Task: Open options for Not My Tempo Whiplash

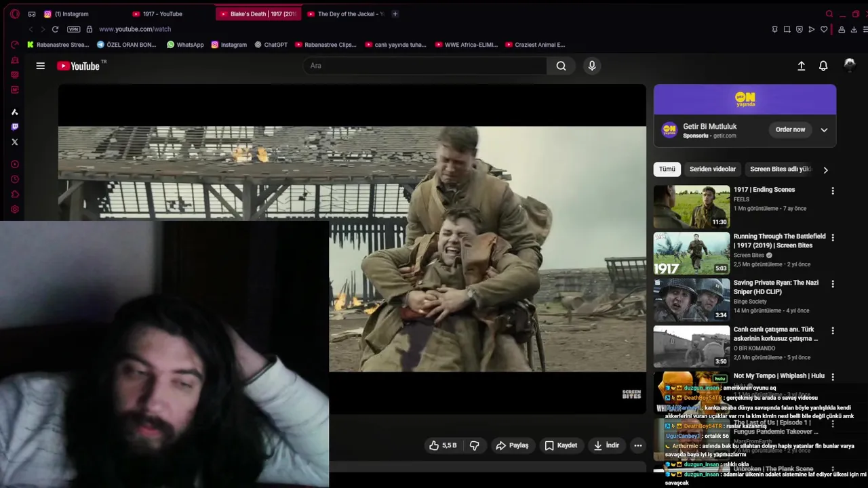Action: tap(833, 377)
